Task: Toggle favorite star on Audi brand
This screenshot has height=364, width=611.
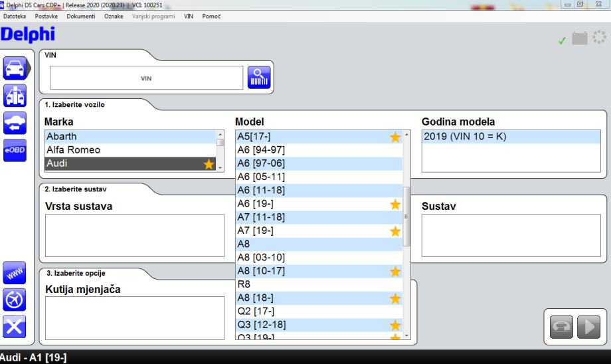Action: (208, 164)
